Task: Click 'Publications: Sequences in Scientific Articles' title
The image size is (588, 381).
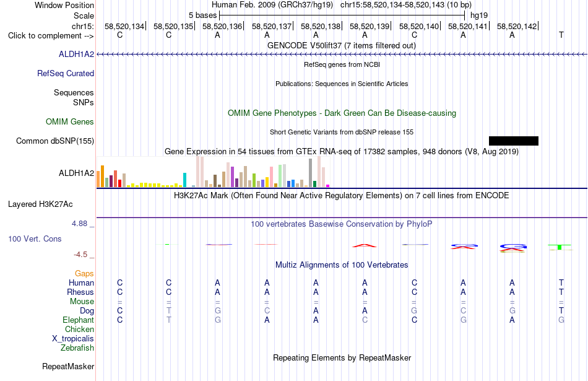Action: point(342,84)
